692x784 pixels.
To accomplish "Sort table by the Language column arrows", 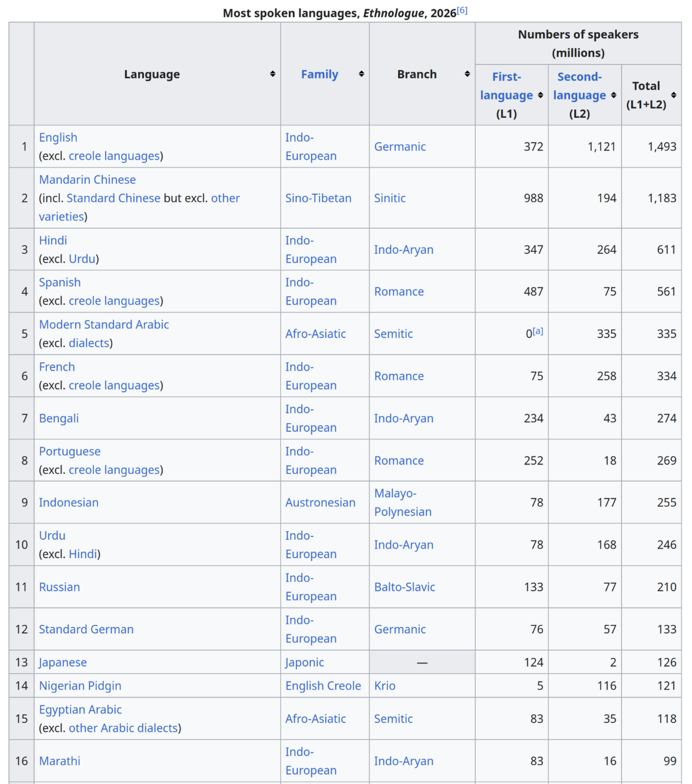I will 273,74.
